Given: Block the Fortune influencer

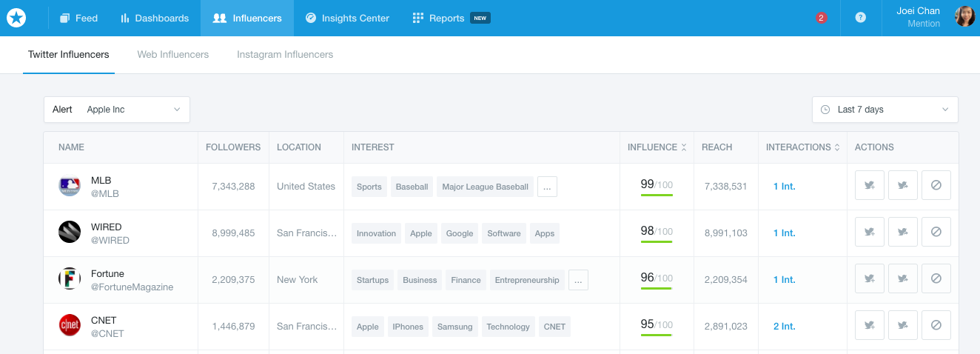Looking at the screenshot, I should pos(936,279).
